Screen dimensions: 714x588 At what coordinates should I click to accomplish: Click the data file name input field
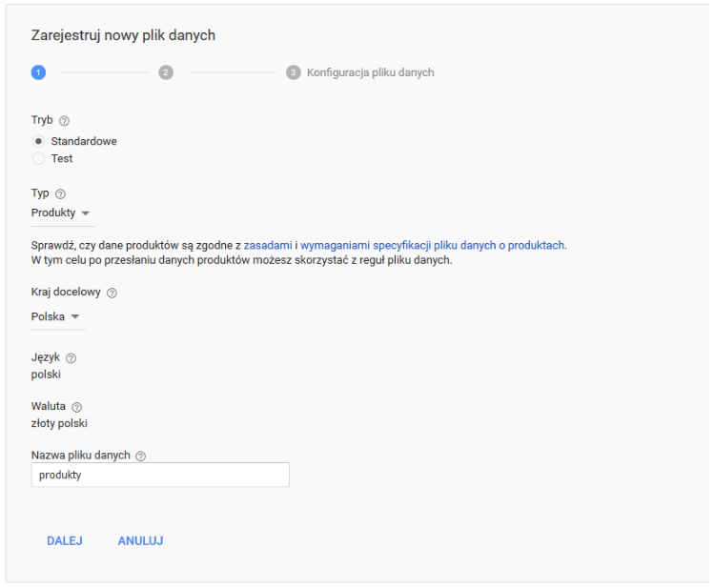click(x=160, y=475)
